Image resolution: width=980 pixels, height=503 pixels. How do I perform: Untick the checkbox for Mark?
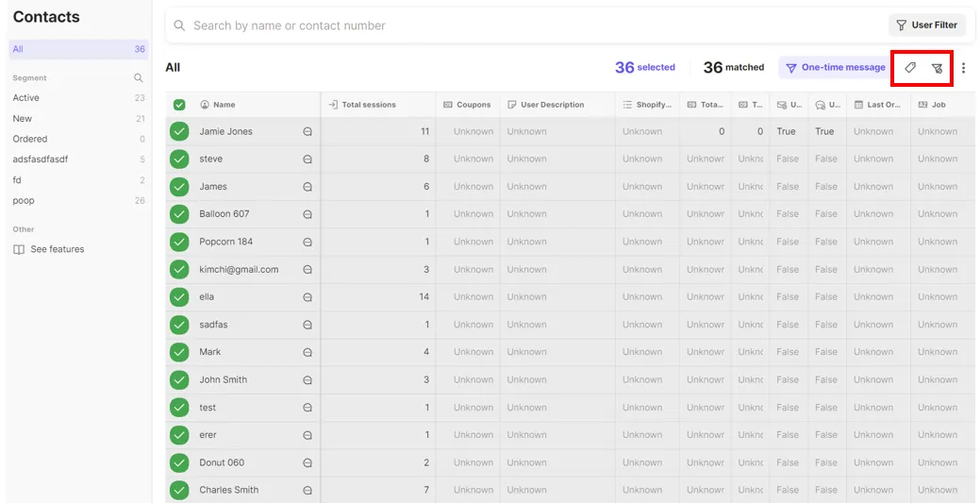click(x=179, y=352)
